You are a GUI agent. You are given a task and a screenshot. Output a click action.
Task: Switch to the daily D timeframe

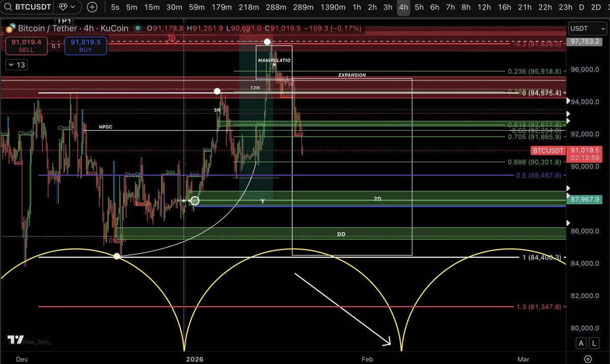pos(581,8)
